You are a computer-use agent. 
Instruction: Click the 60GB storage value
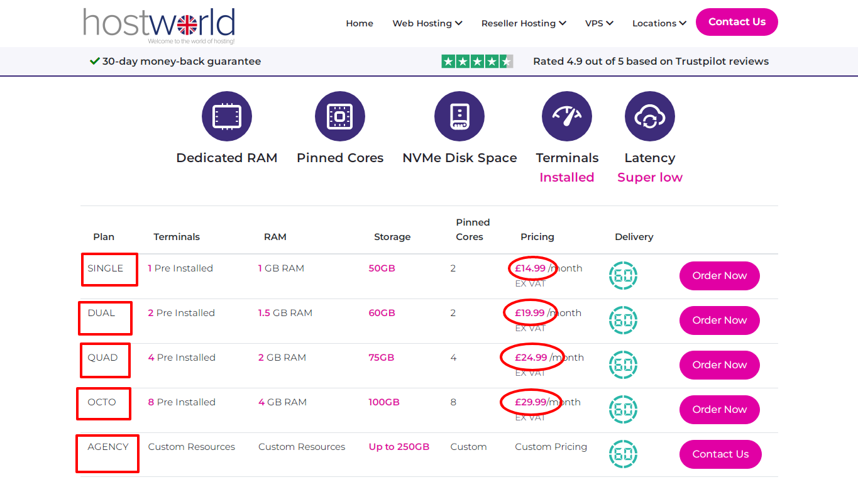pos(382,313)
